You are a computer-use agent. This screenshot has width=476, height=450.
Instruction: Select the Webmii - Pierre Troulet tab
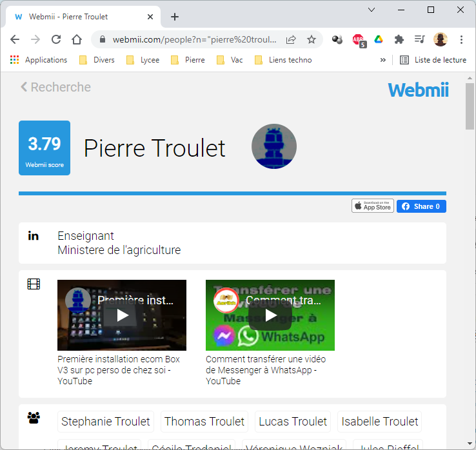pyautogui.click(x=83, y=17)
